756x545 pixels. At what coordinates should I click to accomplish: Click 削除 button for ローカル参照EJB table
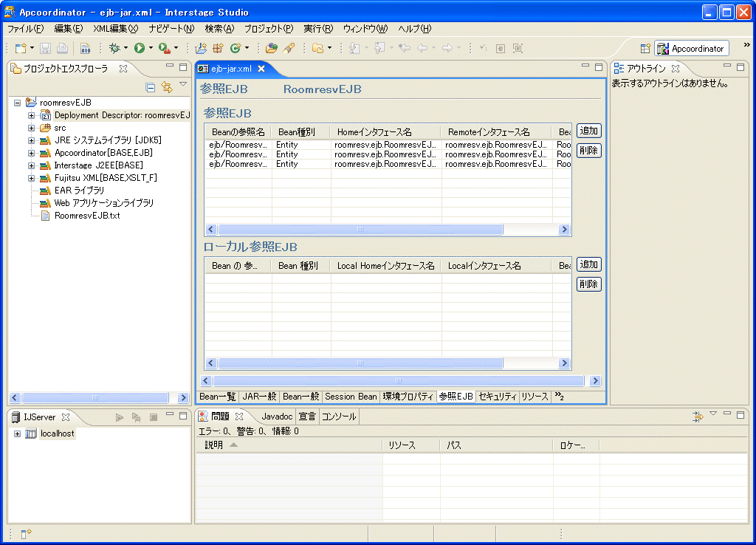588,284
